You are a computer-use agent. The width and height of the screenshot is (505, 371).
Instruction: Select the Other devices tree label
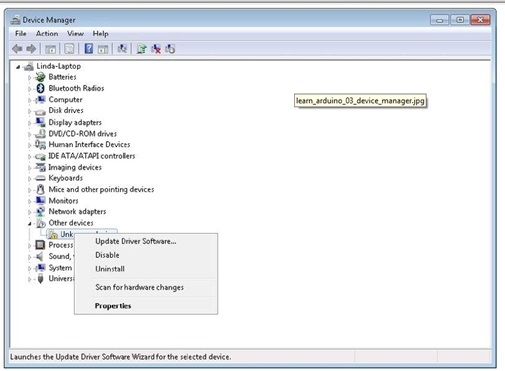click(x=71, y=223)
